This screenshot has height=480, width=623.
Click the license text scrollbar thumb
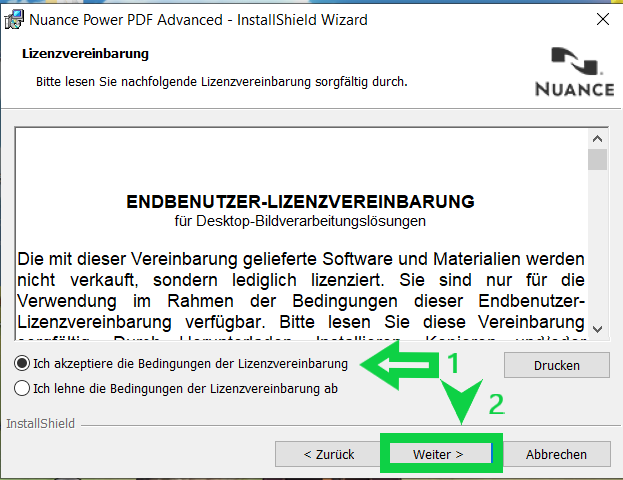(597, 159)
